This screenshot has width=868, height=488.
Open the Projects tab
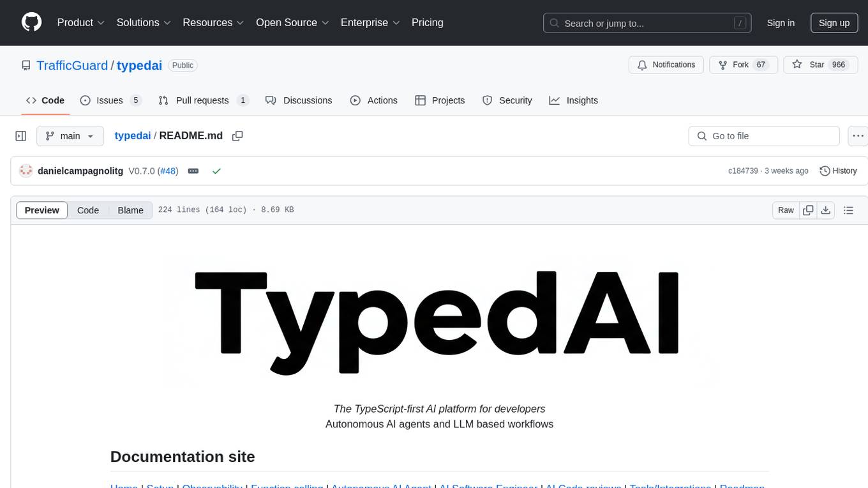(x=440, y=100)
